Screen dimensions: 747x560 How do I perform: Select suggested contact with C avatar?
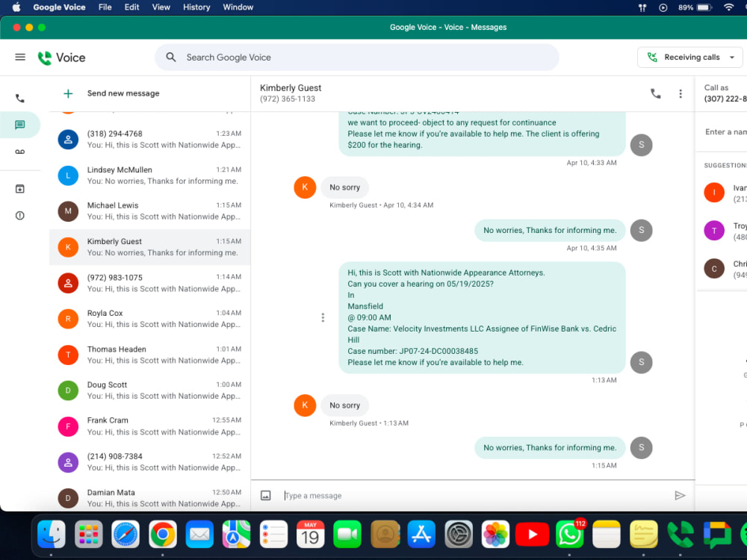[714, 269]
